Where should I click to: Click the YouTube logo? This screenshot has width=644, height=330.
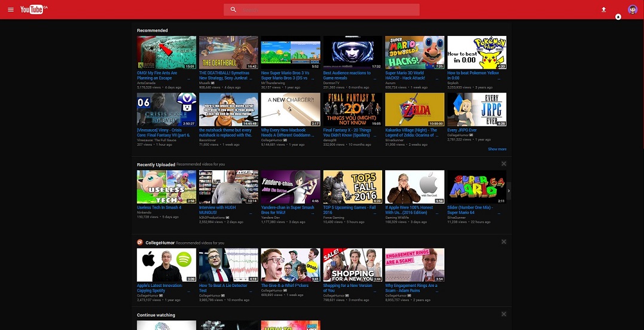(33, 9)
